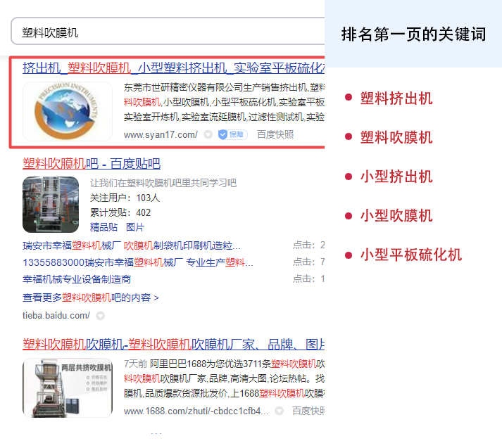Click 查看更多塑料吹膜机吧的内容 link
Image resolution: width=502 pixels, height=448 pixels.
pyautogui.click(x=91, y=297)
